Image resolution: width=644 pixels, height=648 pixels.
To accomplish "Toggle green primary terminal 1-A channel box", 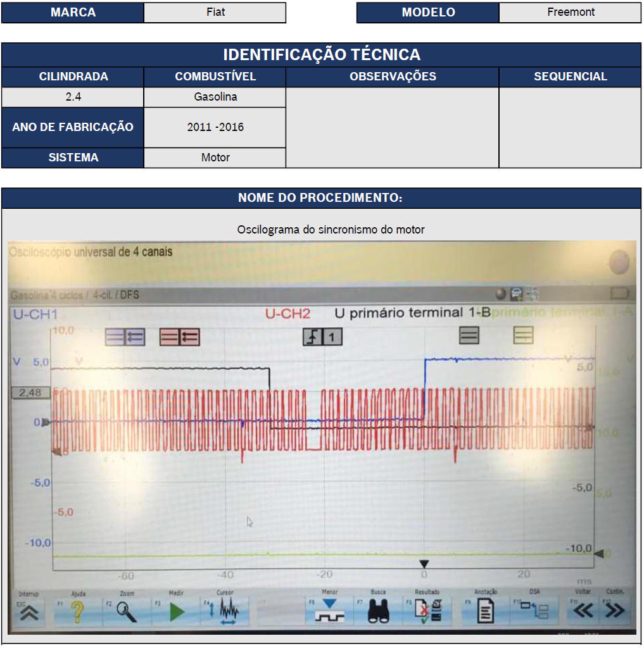I will point(523,335).
